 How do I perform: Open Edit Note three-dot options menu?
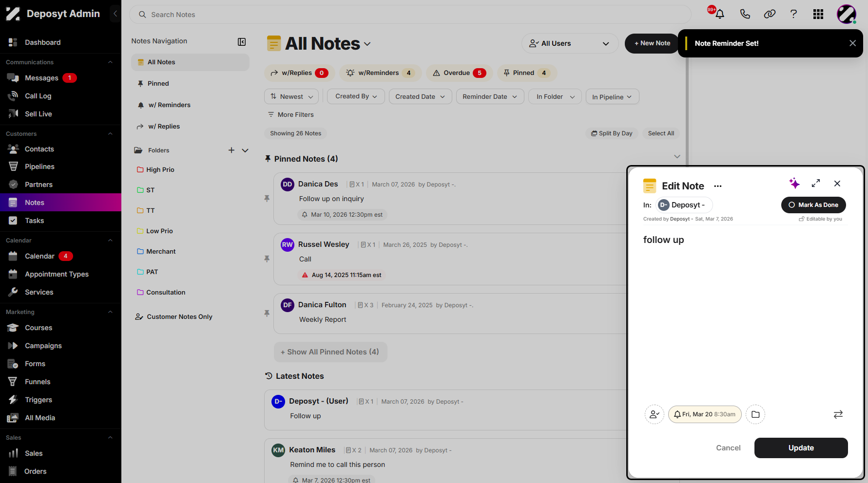(718, 186)
